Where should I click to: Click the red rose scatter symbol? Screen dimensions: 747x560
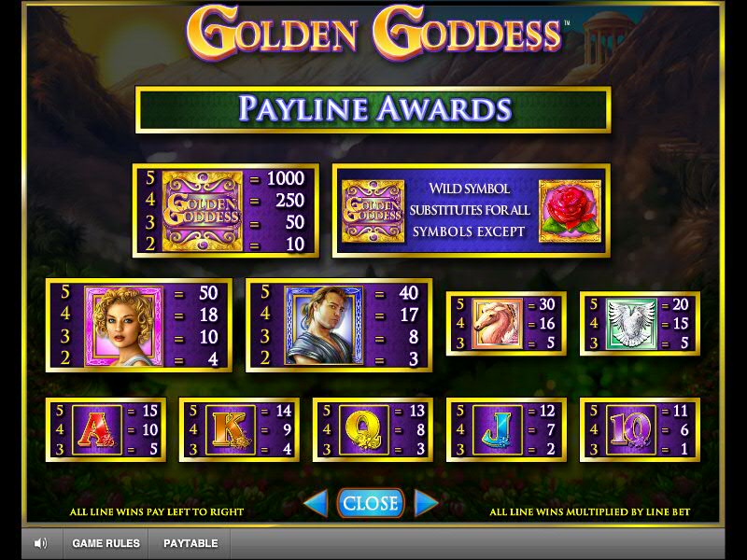tap(570, 211)
